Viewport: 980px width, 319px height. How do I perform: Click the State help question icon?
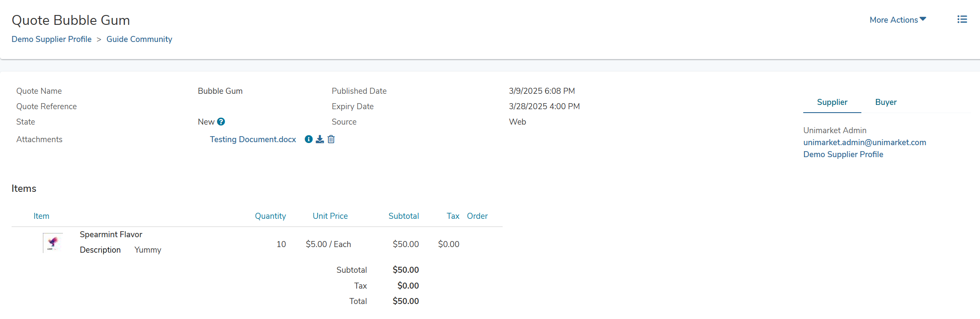coord(221,122)
